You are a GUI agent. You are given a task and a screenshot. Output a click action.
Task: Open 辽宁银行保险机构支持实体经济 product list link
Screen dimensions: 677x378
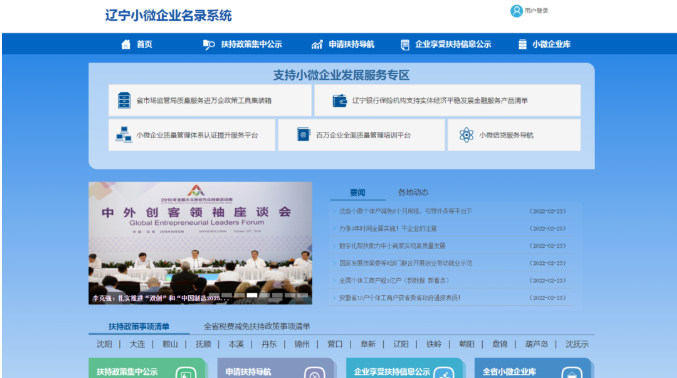point(440,101)
